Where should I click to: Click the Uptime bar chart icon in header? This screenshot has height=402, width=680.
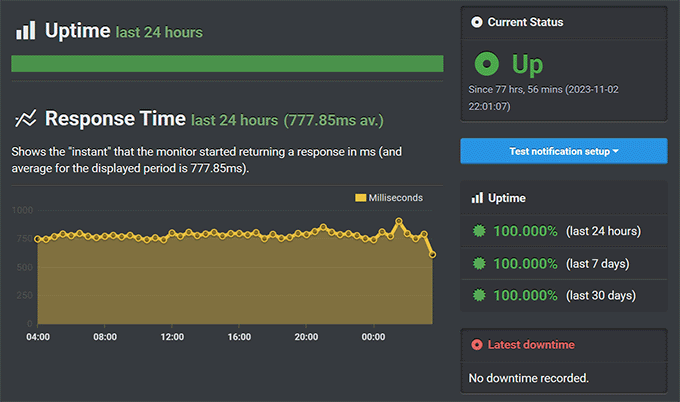pos(25,31)
